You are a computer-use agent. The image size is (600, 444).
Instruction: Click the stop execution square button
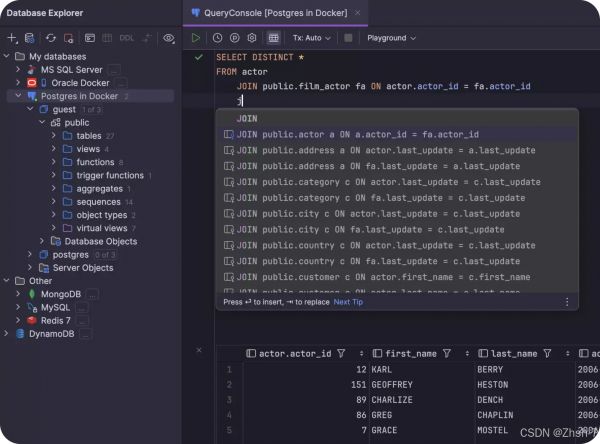pyautogui.click(x=348, y=38)
